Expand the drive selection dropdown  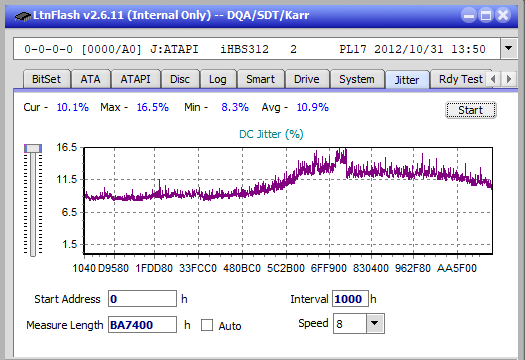(509, 49)
